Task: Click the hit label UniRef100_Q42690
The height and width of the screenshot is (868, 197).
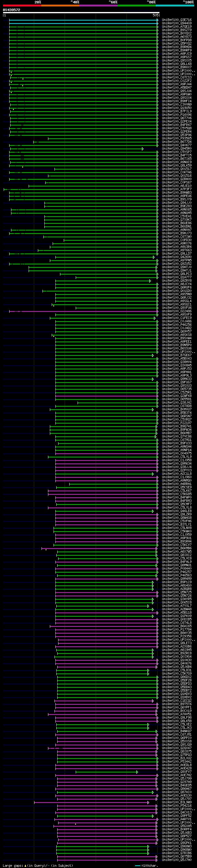Action: point(177,257)
